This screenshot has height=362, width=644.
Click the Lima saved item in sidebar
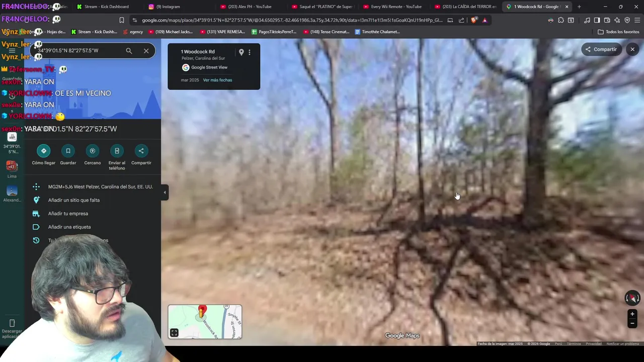[x=12, y=169]
